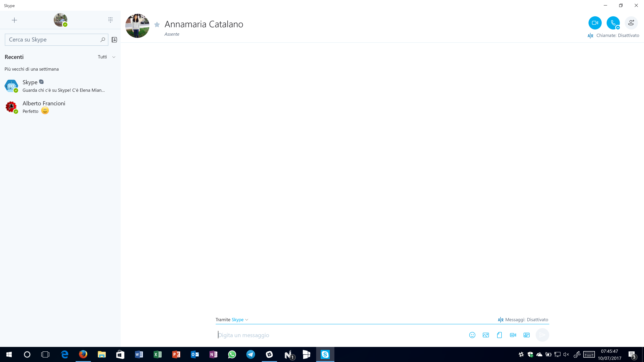Open Telegram from the taskbar
This screenshot has width=644, height=362.
[x=251, y=354]
